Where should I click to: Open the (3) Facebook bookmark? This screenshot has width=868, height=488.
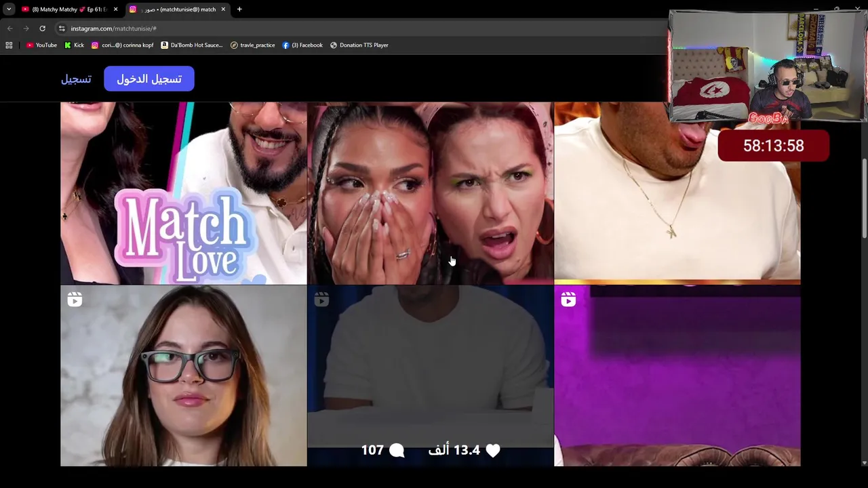pyautogui.click(x=302, y=45)
